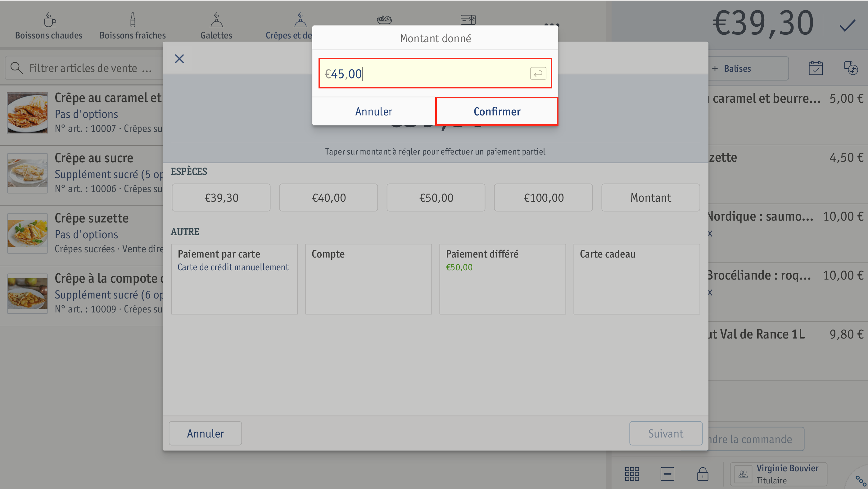Screen dimensions: 868x489
Task: Choose the Paiement différé method
Action: [x=503, y=279]
